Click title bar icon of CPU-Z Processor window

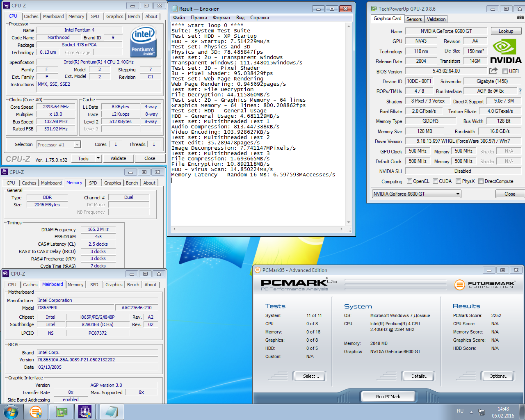coord(6,5)
